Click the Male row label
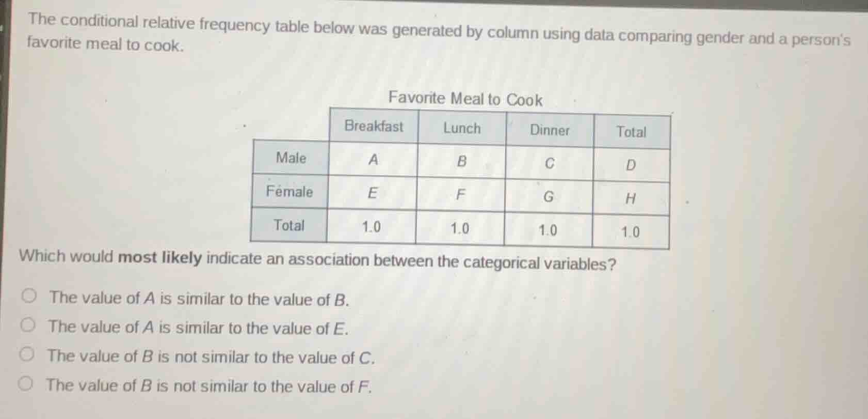 point(292,158)
